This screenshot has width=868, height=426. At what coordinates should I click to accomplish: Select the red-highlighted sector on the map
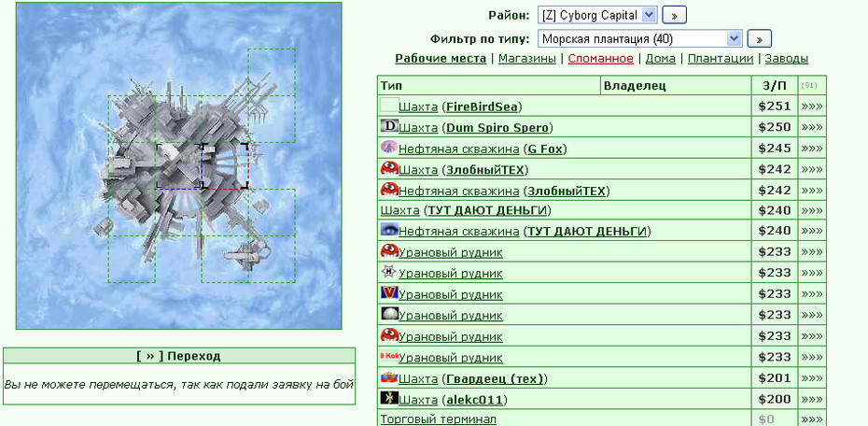[225, 166]
